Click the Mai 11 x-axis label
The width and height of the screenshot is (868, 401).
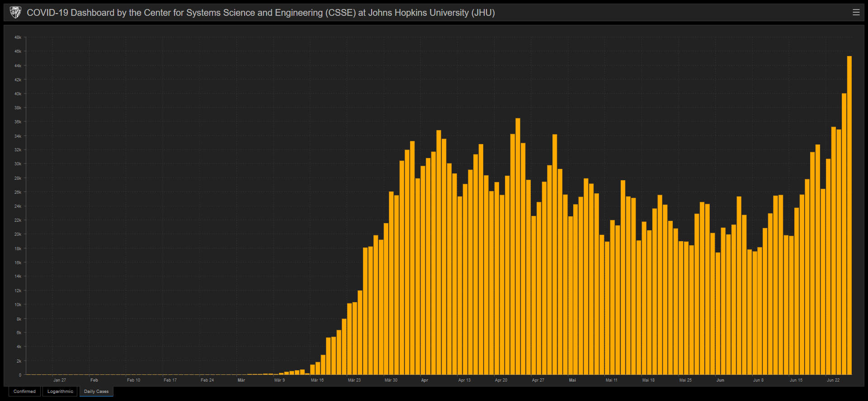pyautogui.click(x=611, y=380)
